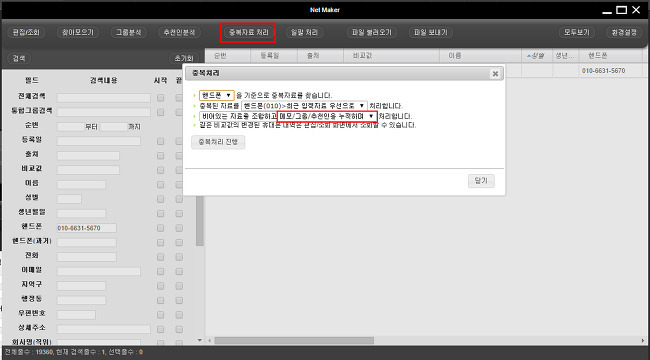Select the 중복자료 처리 menu item
Screen dimensions: 650x360
248,32
